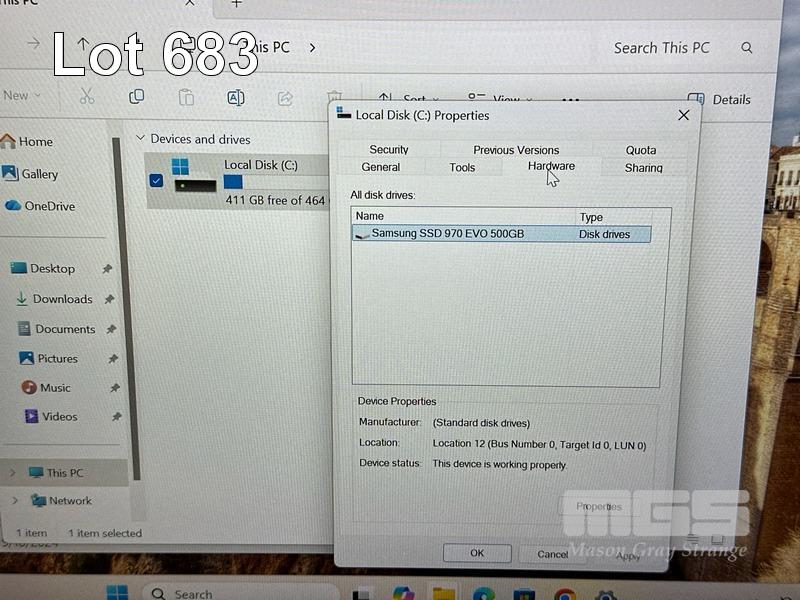Click the Cut scissors icon in toolbar
800x600 pixels.
pos(87,97)
